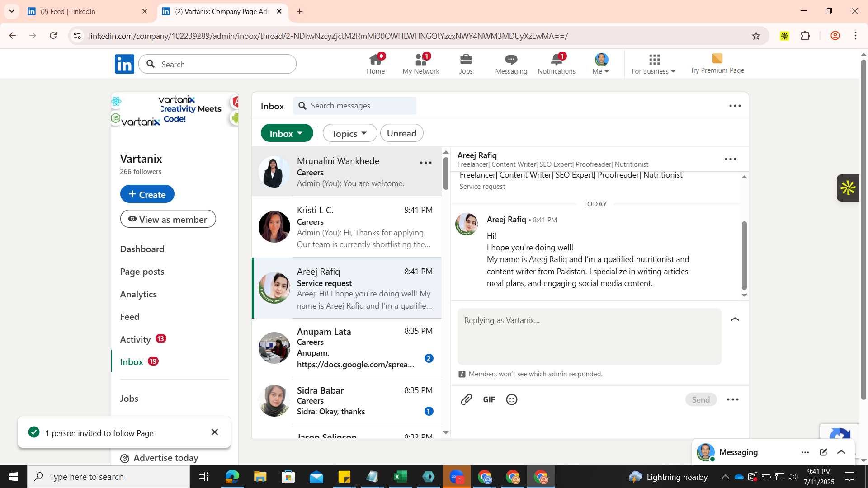
Task: Click Vartanix page banner image
Action: pos(175,111)
